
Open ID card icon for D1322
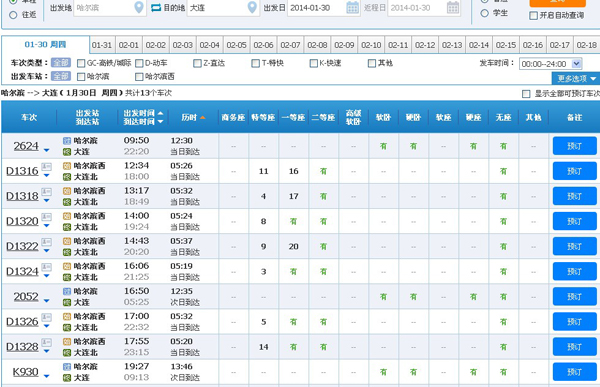coord(46,242)
